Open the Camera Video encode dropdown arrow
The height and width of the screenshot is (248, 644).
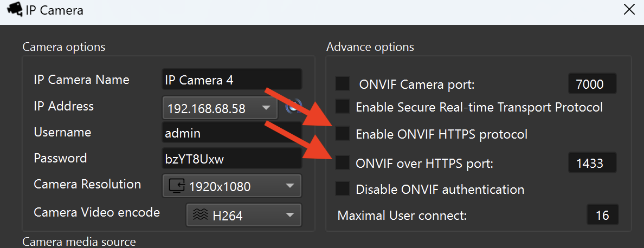(289, 215)
